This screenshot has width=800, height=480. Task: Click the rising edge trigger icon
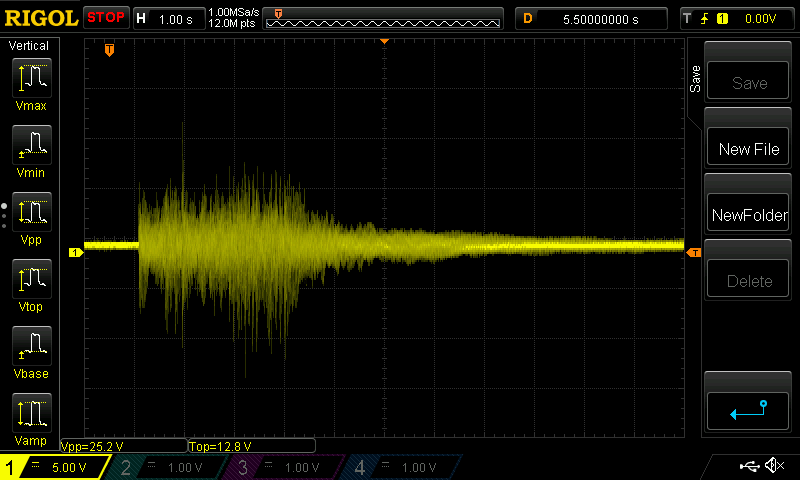(x=705, y=19)
